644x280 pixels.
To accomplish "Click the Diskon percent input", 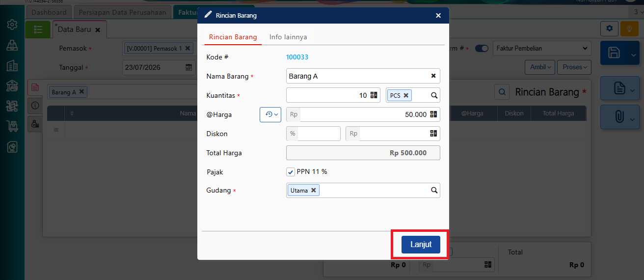I will 319,133.
